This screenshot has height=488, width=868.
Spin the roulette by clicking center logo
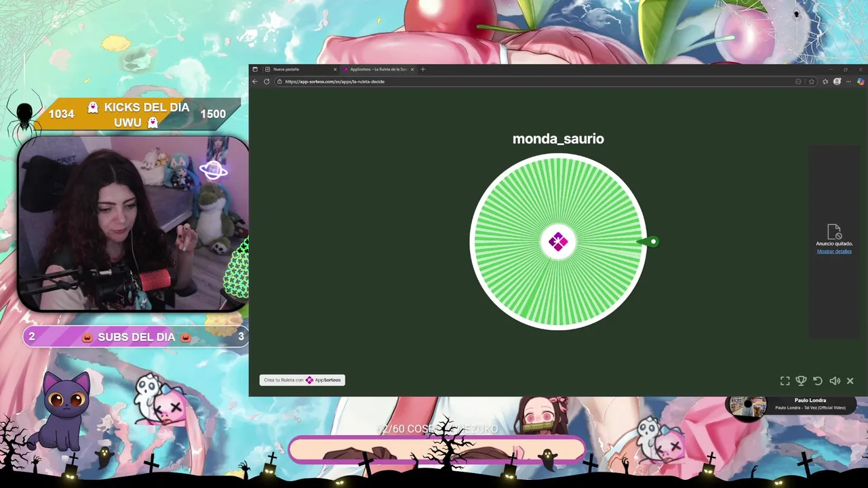click(558, 242)
